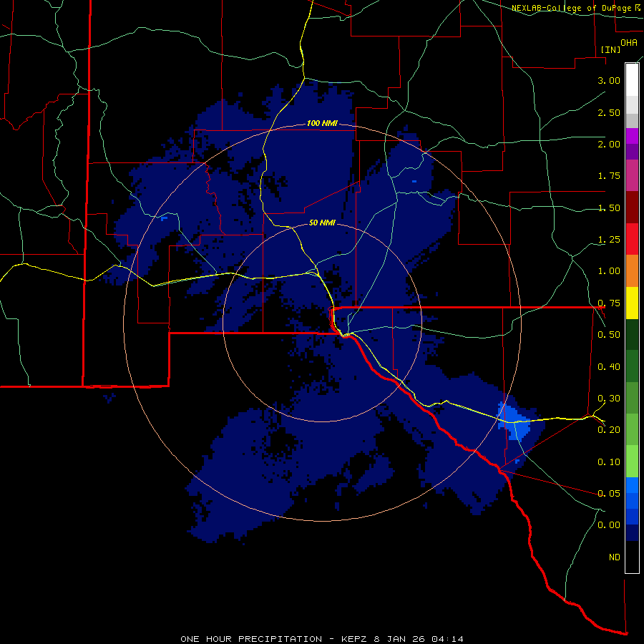
Task: Click the '2.00' legend value
Action: (x=609, y=144)
